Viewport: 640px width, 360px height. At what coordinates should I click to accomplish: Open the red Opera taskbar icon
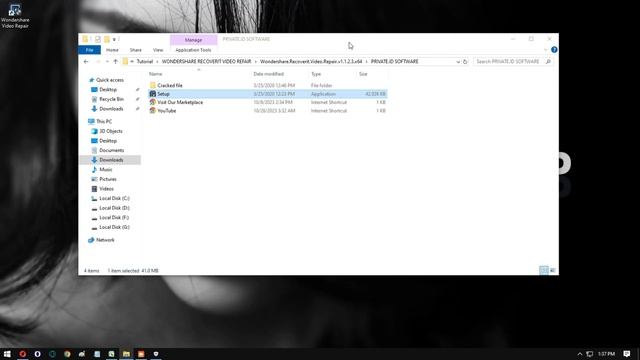tap(22, 354)
